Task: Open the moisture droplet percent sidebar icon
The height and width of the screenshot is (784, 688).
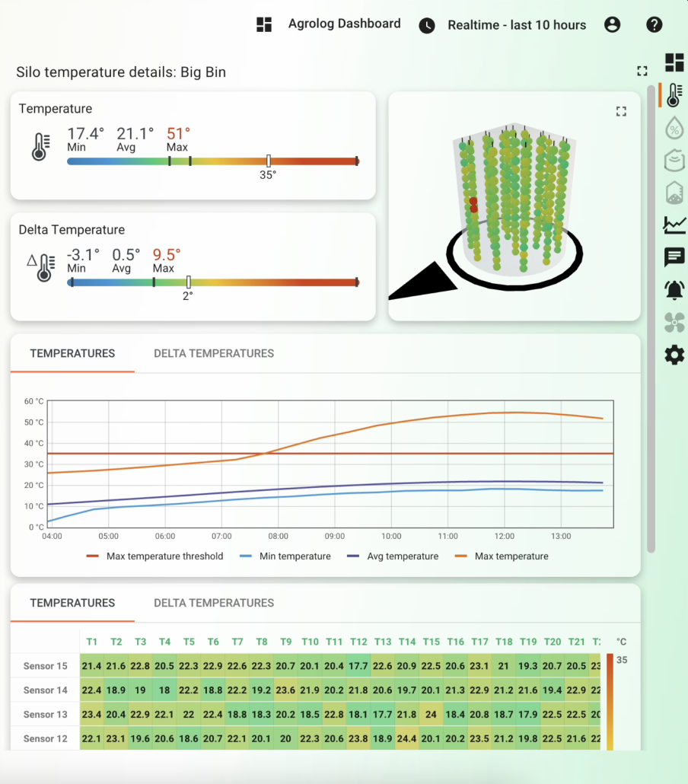Action: click(674, 128)
